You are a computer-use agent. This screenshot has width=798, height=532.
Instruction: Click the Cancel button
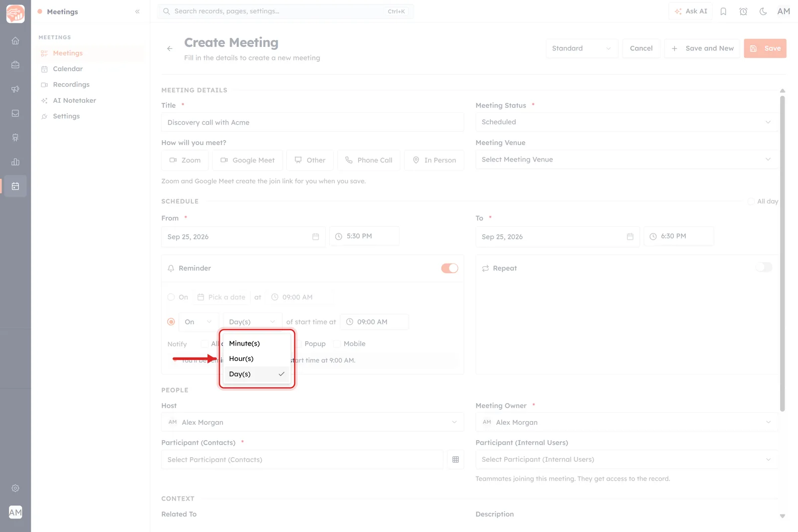pyautogui.click(x=641, y=48)
